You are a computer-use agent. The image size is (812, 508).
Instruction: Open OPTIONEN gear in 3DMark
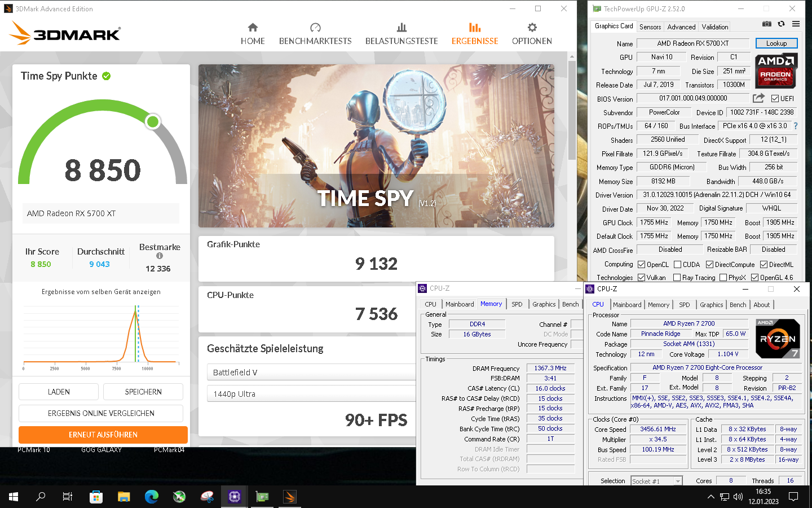point(532,34)
